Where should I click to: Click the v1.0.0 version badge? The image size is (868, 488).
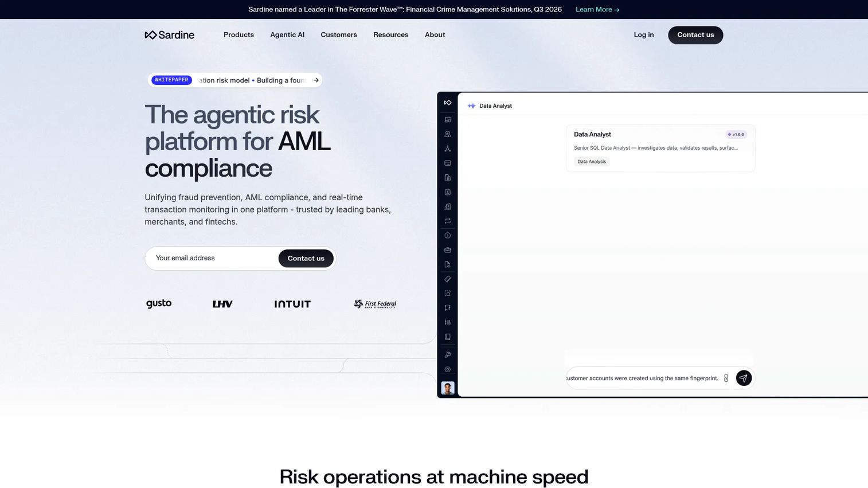[736, 135]
